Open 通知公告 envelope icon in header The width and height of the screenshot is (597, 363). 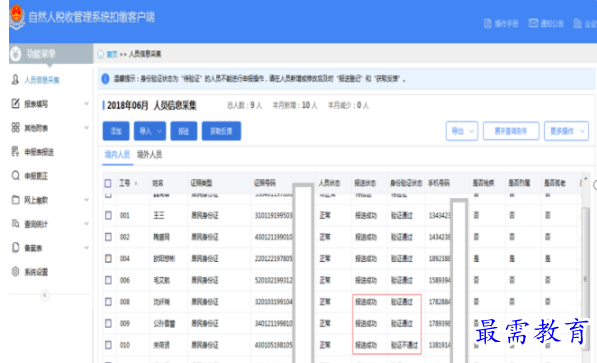[533, 24]
